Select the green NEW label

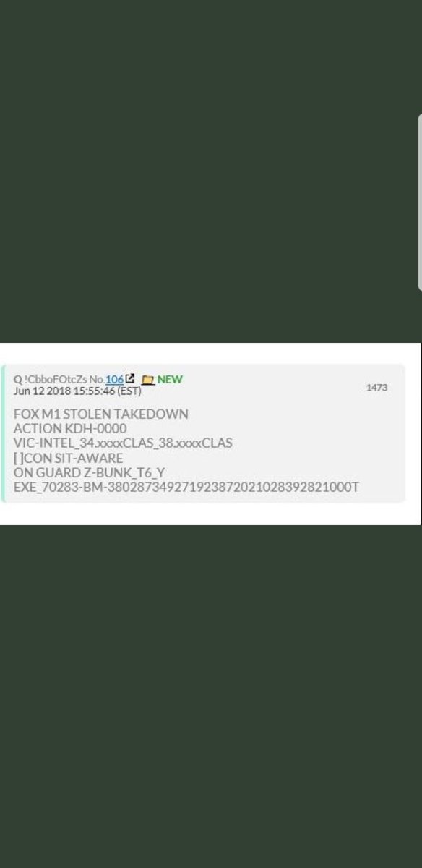click(x=170, y=379)
